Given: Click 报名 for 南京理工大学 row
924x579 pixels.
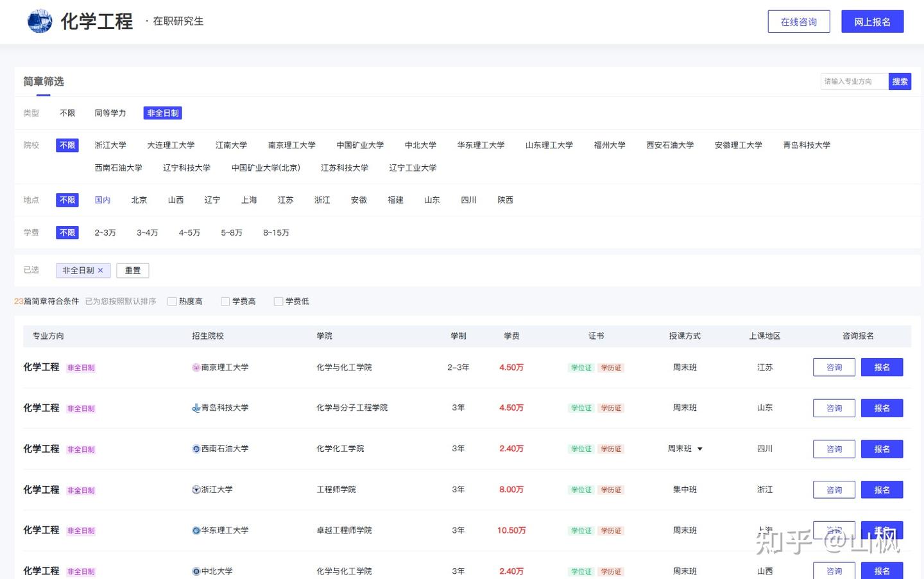Looking at the screenshot, I should tap(882, 367).
